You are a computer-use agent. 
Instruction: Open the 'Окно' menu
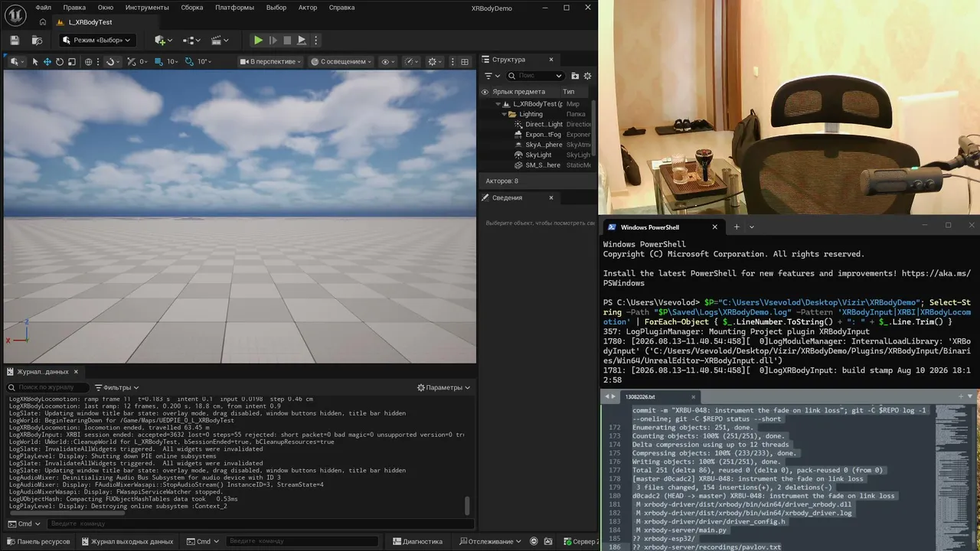[x=106, y=8]
